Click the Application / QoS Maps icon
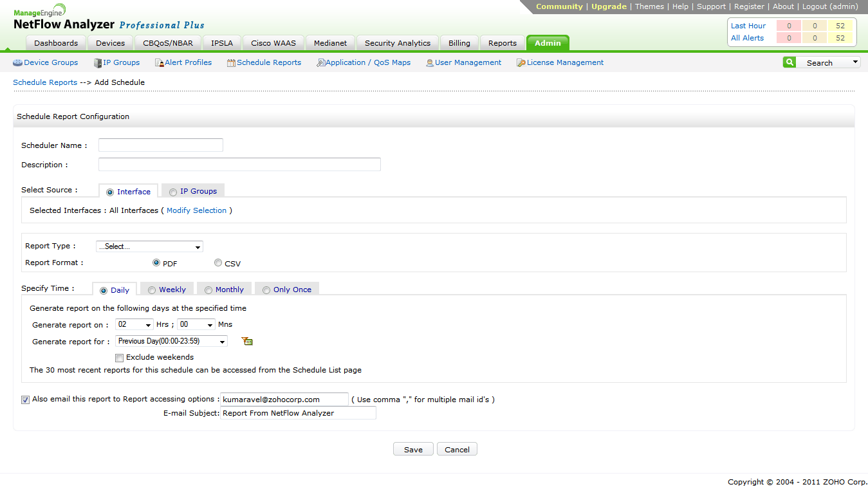Viewport: 868px width, 489px height. click(321, 63)
